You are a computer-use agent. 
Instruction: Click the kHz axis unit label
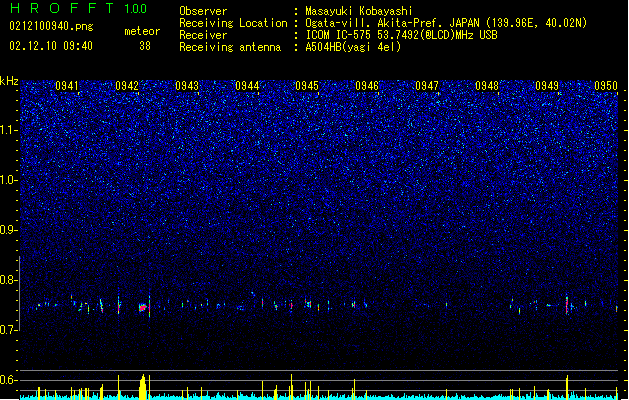tap(9, 81)
